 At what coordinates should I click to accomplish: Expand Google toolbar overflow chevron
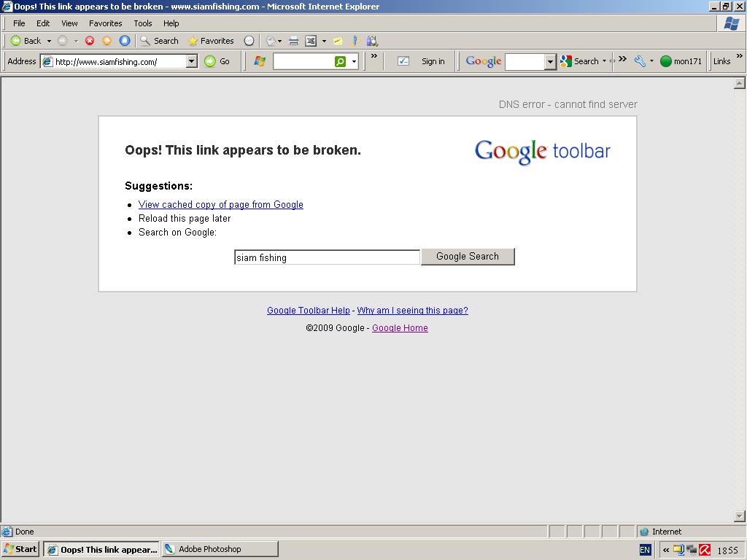[x=622, y=59]
